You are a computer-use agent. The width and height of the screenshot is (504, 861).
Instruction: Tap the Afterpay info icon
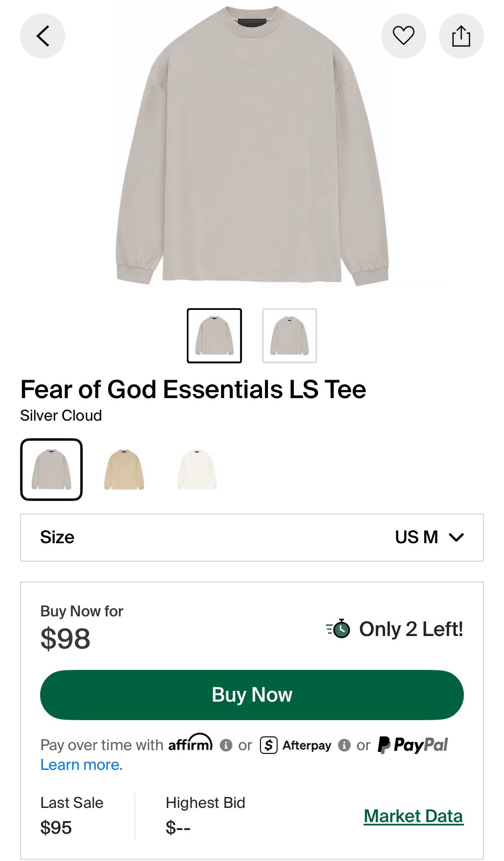coord(344,745)
